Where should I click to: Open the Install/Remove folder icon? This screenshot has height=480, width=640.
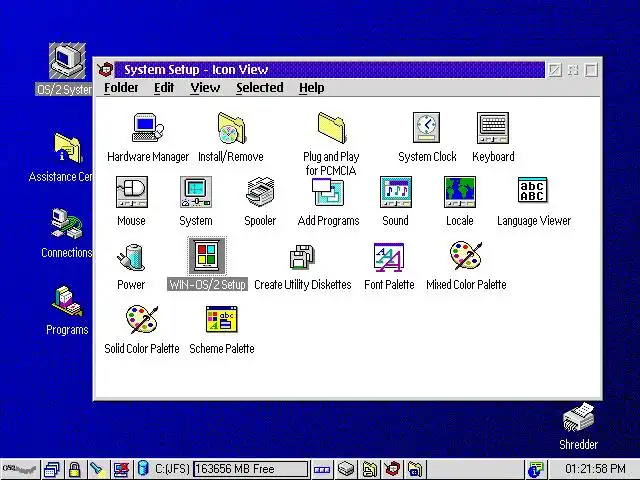click(x=231, y=128)
